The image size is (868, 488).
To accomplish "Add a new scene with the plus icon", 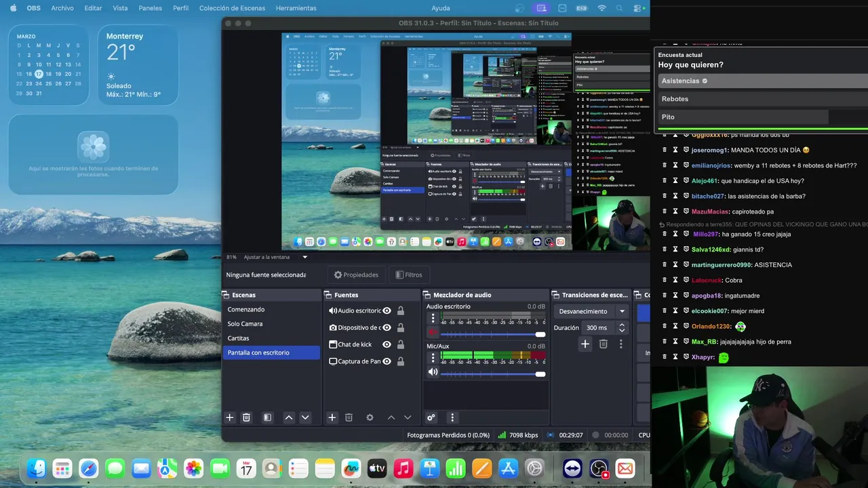I will pos(229,418).
